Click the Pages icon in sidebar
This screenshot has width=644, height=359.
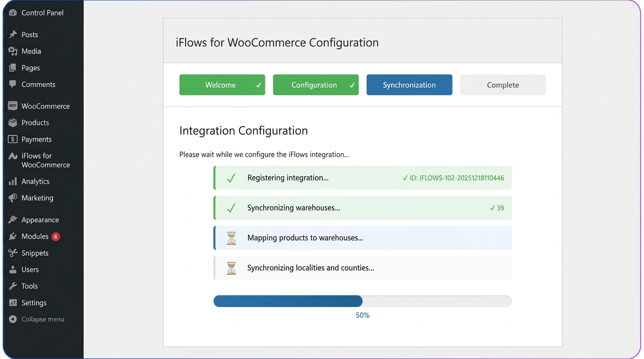[x=13, y=68]
